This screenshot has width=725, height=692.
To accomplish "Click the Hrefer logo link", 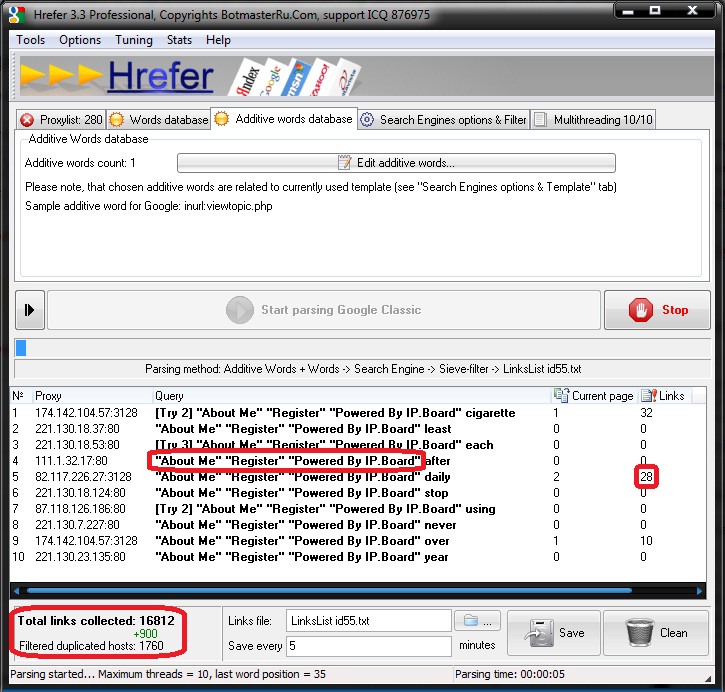I will 160,76.
